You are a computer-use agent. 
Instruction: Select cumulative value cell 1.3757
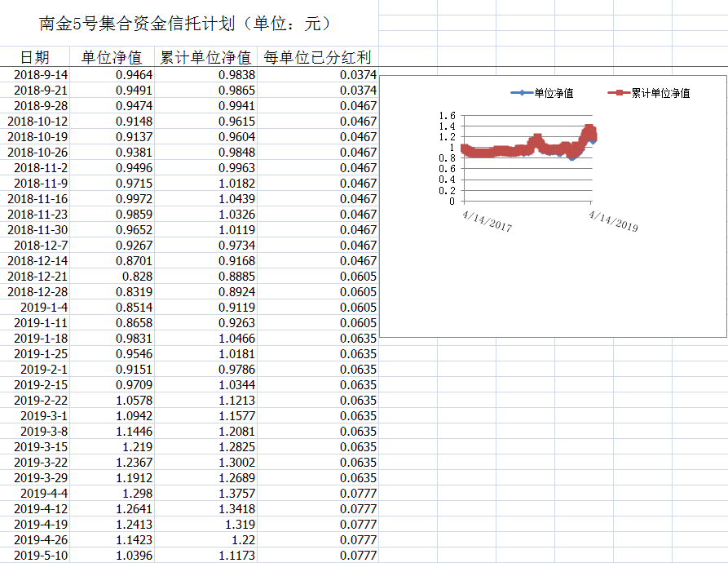pyautogui.click(x=205, y=494)
